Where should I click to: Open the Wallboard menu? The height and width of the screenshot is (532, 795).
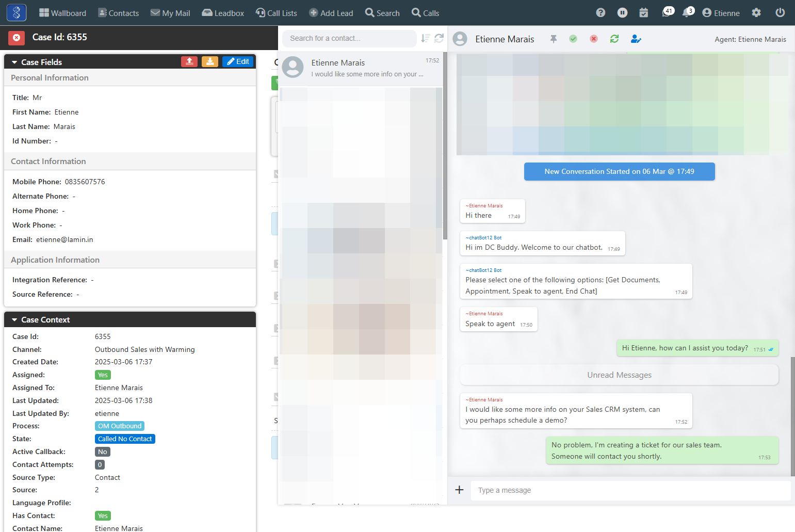(x=63, y=13)
